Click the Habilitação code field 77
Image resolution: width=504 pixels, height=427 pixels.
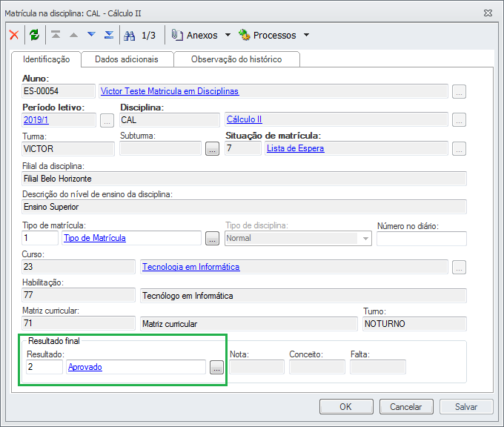coord(79,295)
